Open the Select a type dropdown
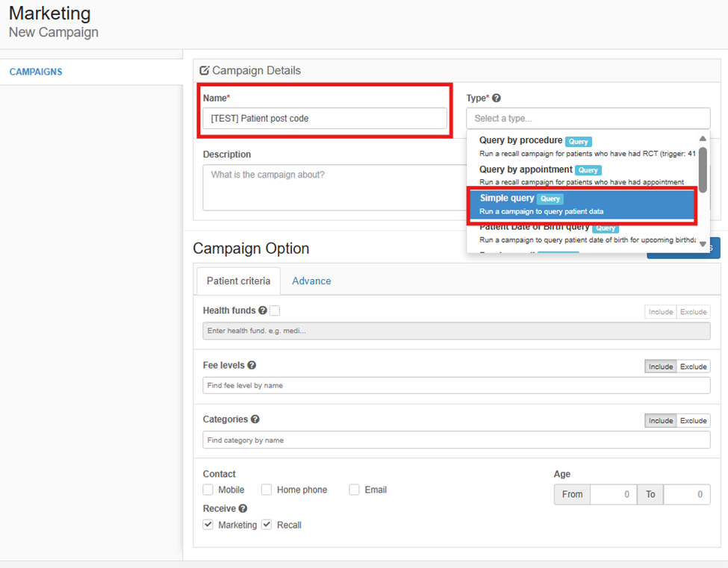The width and height of the screenshot is (728, 568). coord(588,119)
